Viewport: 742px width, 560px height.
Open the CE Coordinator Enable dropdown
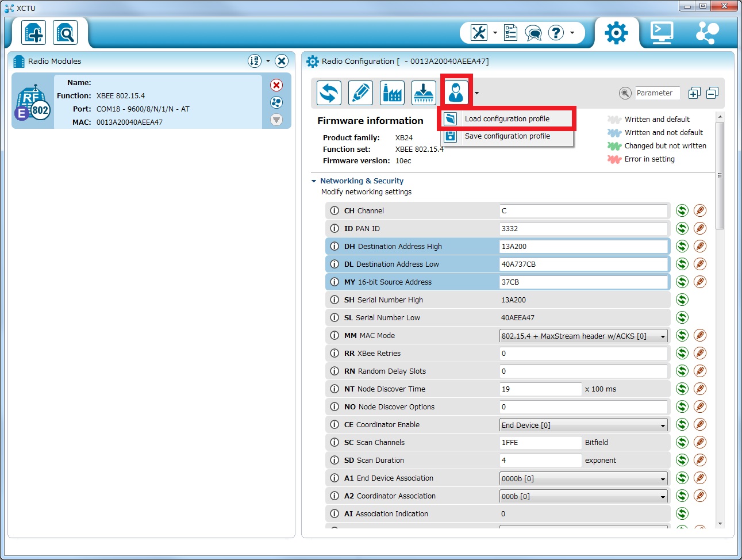pyautogui.click(x=584, y=425)
